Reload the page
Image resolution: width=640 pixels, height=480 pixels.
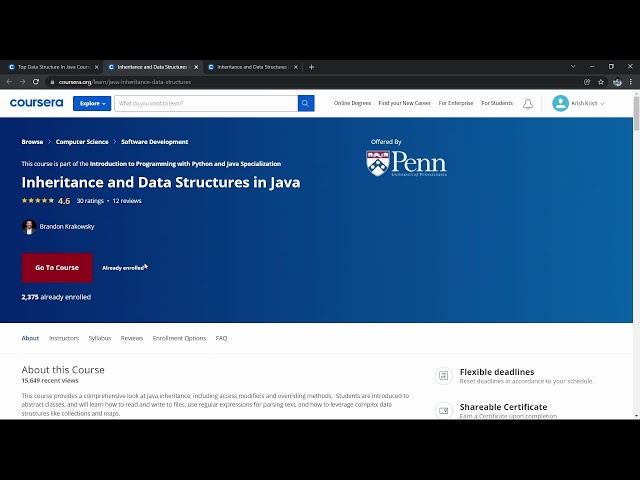36,82
